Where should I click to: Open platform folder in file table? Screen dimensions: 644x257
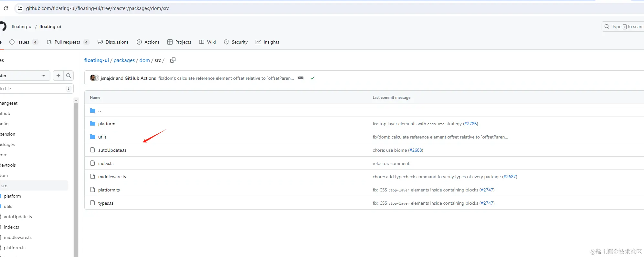(107, 124)
